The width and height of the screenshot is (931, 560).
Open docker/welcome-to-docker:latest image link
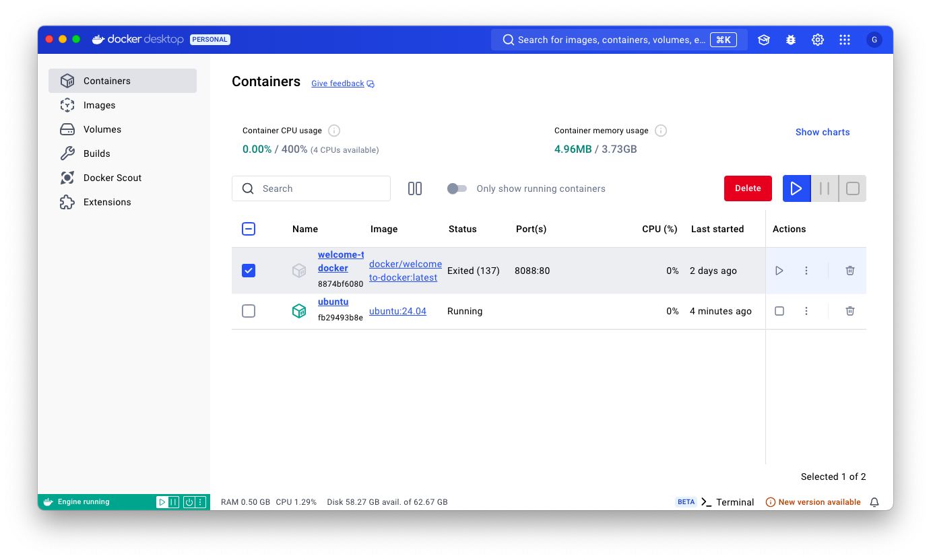click(406, 271)
